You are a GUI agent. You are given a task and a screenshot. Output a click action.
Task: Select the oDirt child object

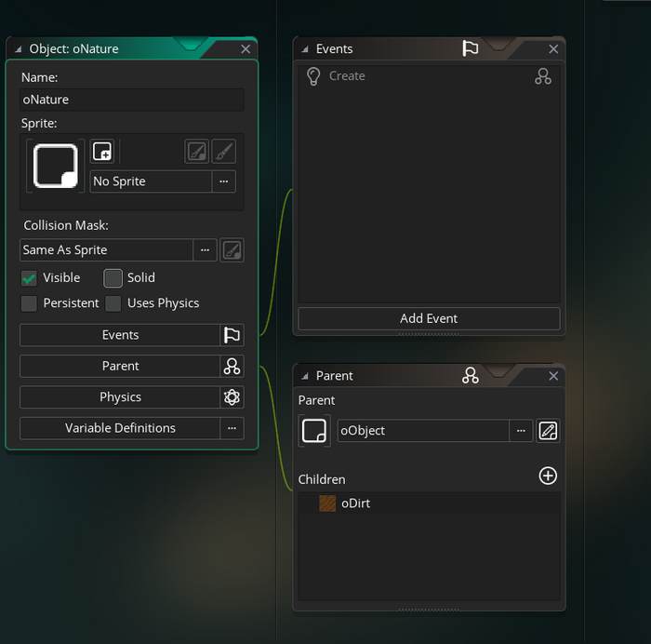[355, 503]
